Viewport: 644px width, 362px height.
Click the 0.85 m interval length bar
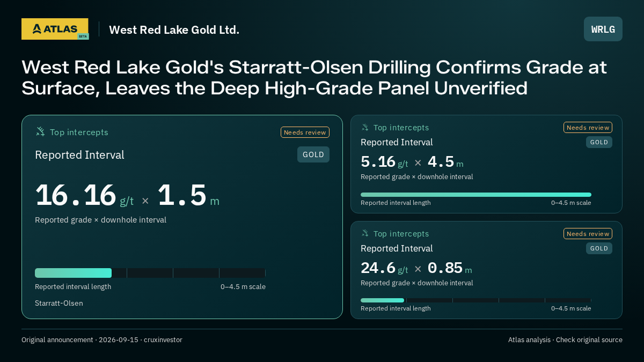pos(476,300)
